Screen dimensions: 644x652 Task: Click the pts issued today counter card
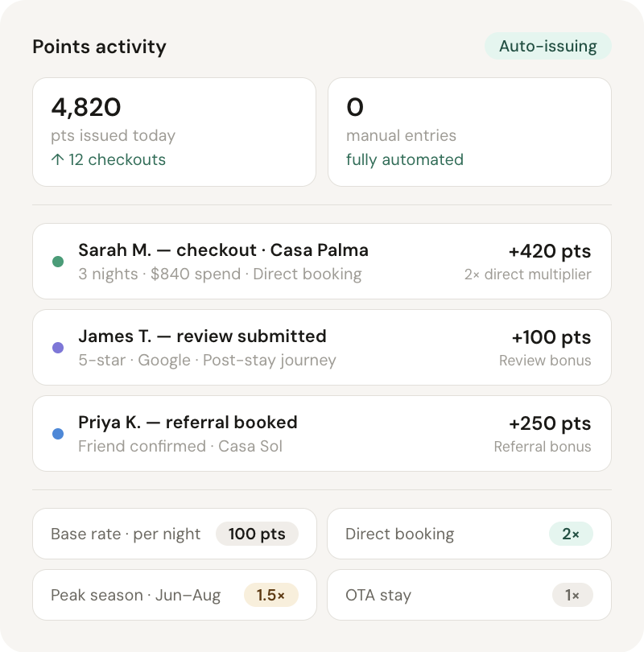point(174,131)
